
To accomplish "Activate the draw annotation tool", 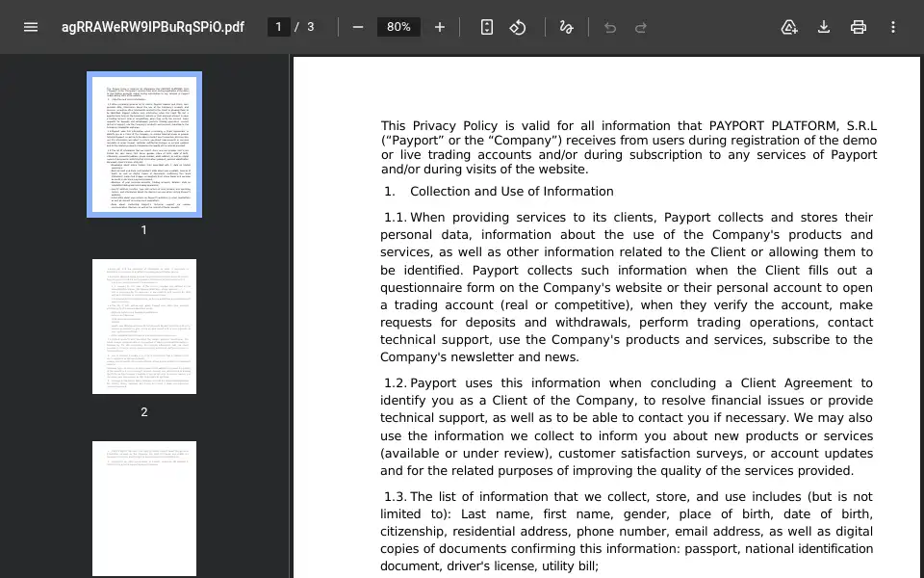I will tap(566, 27).
